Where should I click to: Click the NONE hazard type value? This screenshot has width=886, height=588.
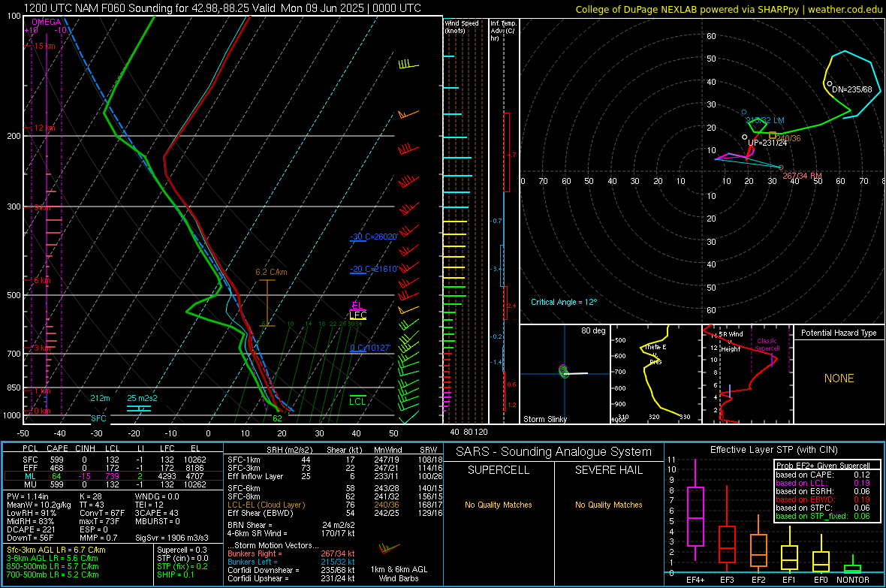click(x=839, y=378)
